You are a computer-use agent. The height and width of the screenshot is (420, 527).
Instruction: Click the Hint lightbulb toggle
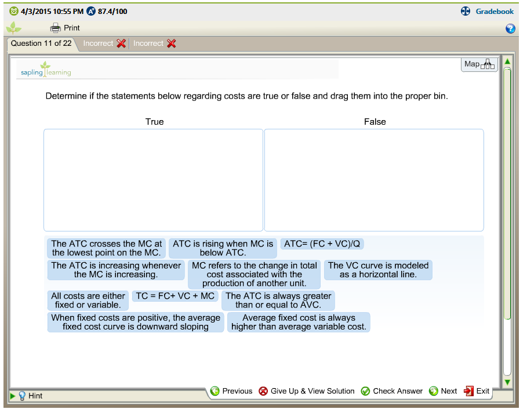click(x=21, y=396)
